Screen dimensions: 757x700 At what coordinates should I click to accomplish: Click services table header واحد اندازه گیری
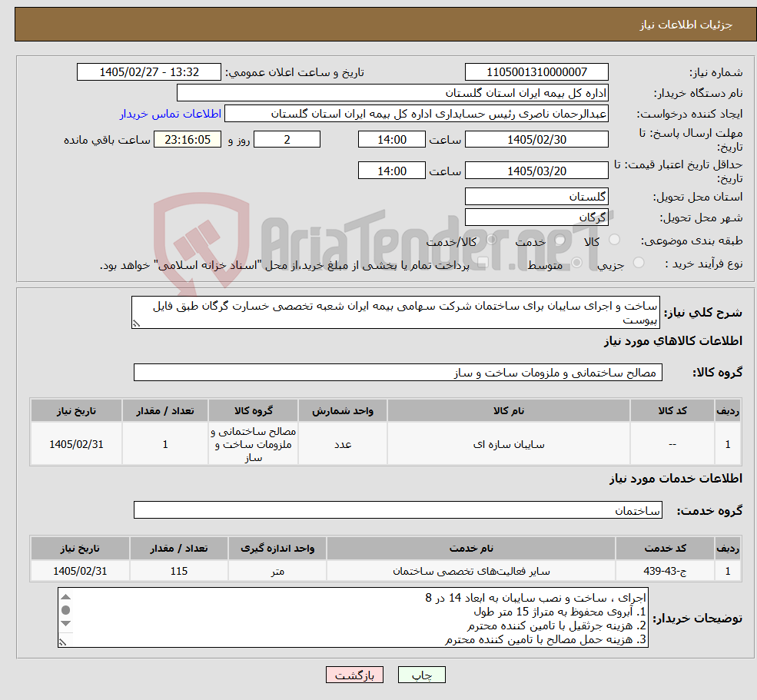tap(277, 548)
